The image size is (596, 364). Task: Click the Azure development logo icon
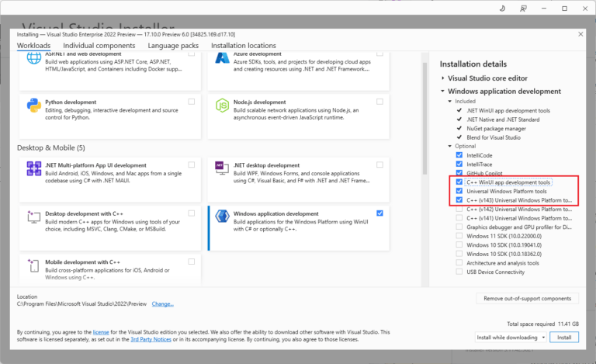tap(222, 57)
